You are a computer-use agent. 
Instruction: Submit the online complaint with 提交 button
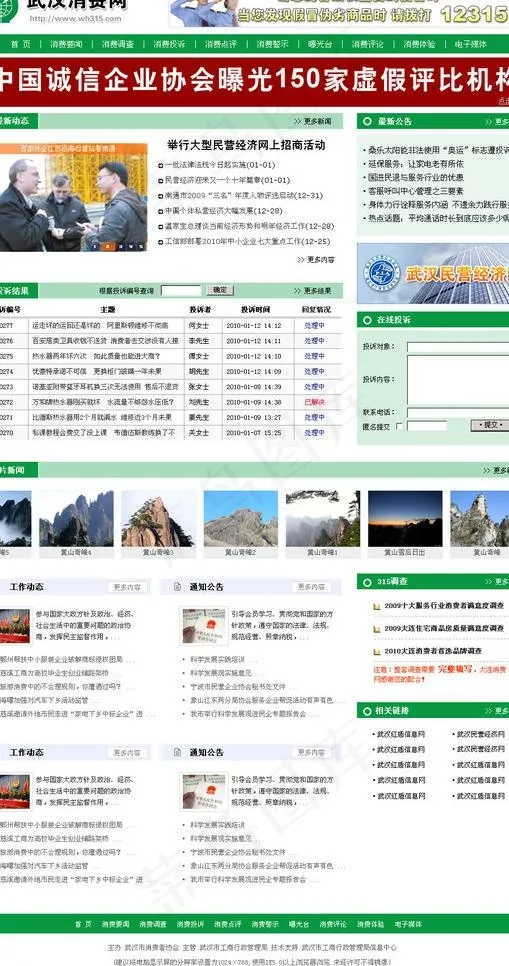(490, 425)
